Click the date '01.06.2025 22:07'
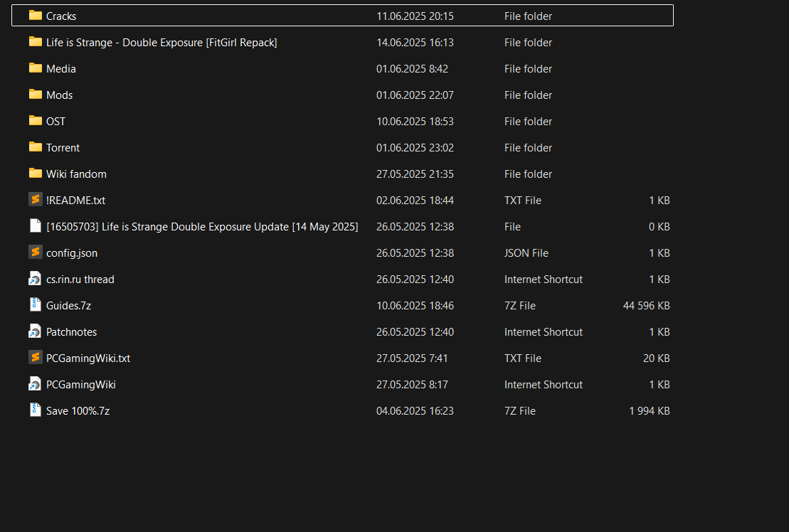The width and height of the screenshot is (789, 532). tap(415, 95)
